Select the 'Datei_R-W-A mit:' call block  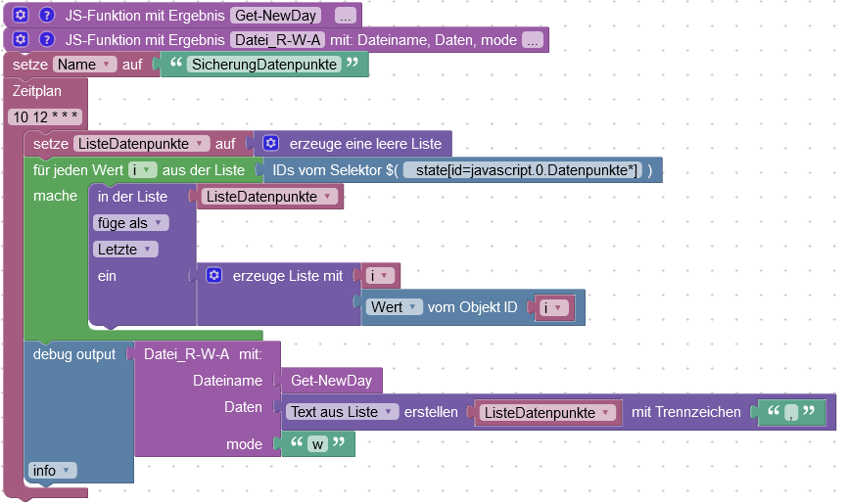point(203,354)
